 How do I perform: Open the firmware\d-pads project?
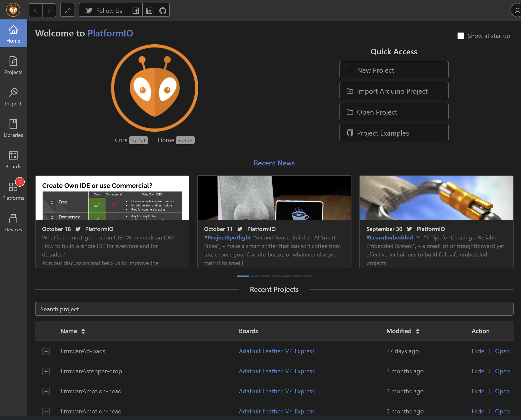(x=502, y=351)
